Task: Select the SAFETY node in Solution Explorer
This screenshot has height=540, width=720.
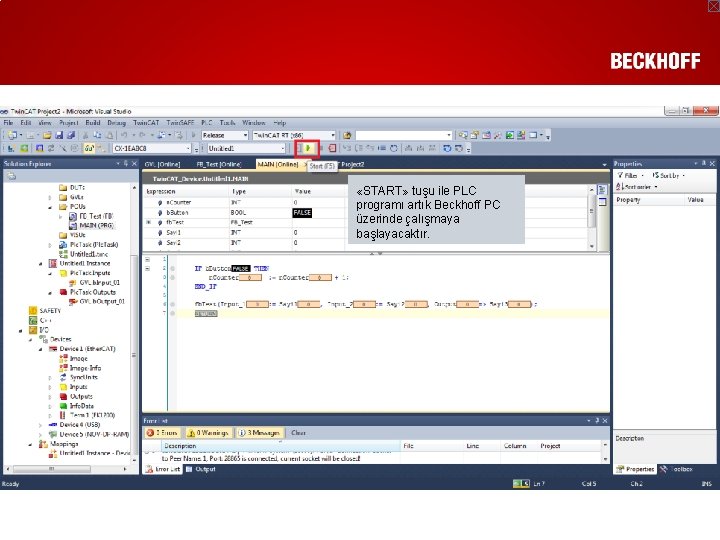Action: point(45,311)
